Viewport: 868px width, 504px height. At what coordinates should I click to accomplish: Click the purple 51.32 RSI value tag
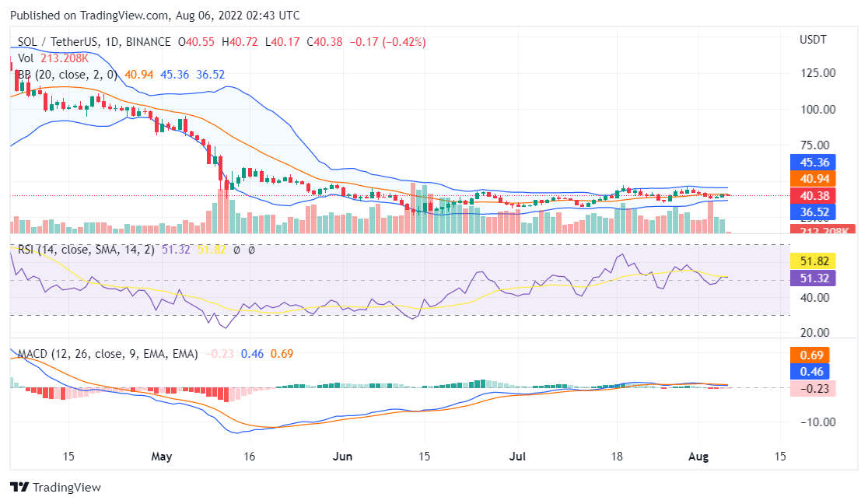coord(812,278)
